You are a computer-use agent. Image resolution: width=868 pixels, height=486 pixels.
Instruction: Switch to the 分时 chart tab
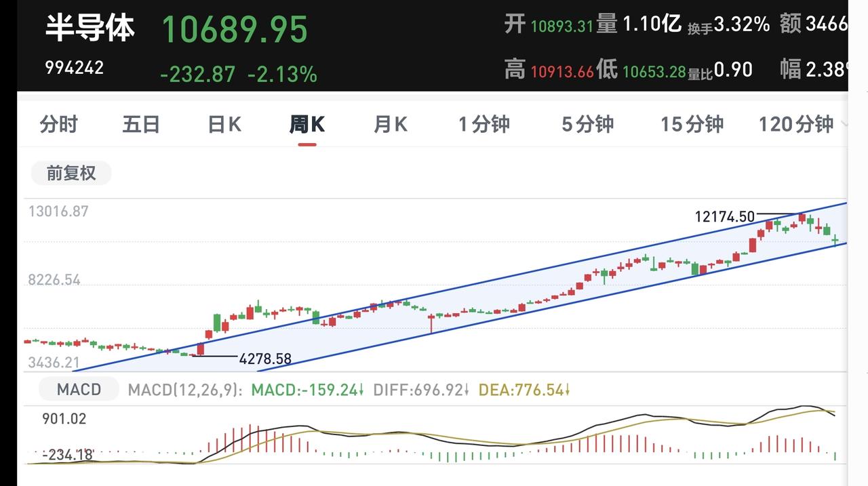(59, 124)
